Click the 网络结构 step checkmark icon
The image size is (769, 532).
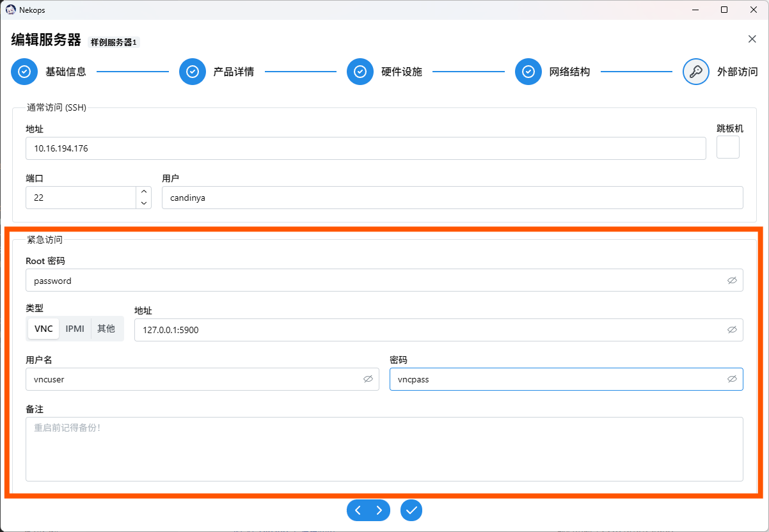tap(528, 72)
